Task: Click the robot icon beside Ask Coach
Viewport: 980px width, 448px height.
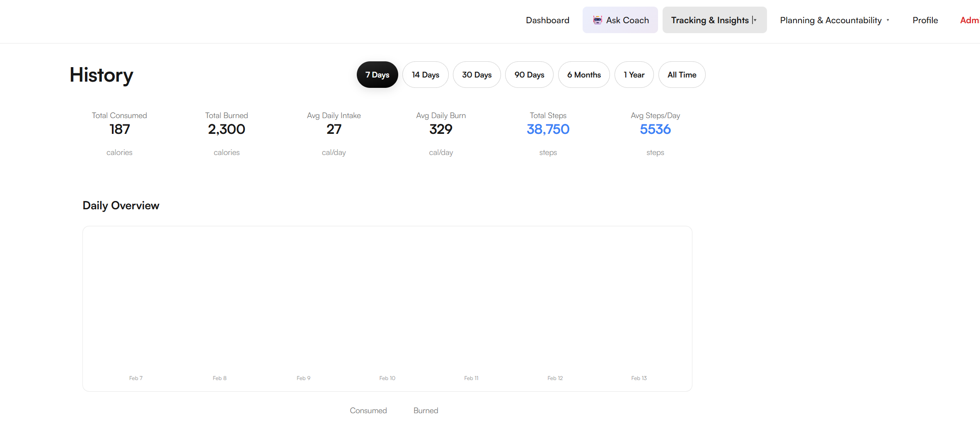Action: point(597,20)
